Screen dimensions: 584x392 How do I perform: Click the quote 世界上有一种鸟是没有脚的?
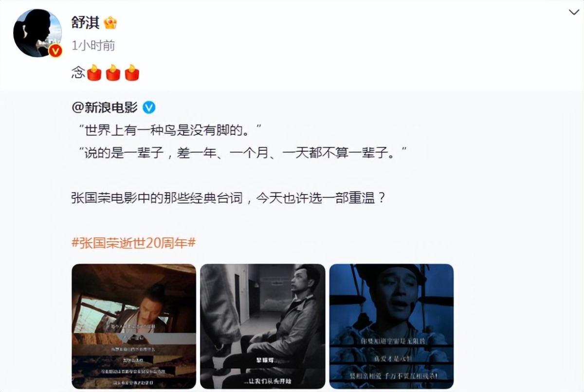pyautogui.click(x=170, y=130)
